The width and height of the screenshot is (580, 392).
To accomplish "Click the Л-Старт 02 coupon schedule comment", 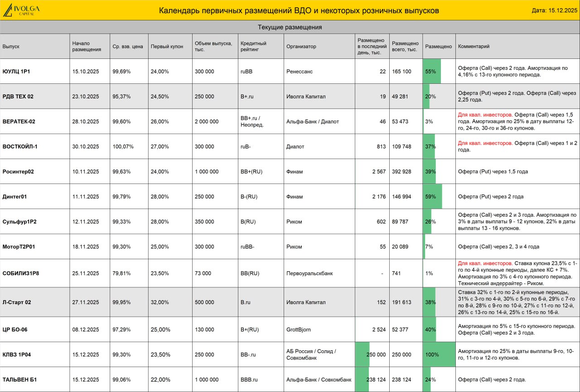I will [x=517, y=302].
